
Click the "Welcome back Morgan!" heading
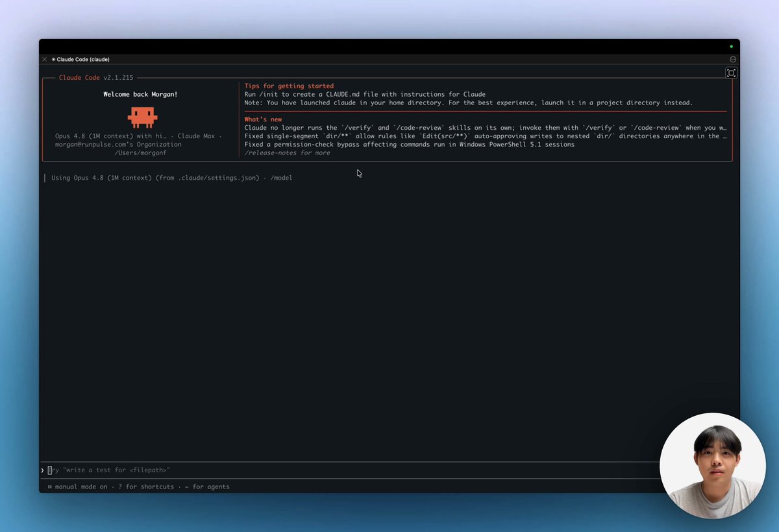coord(140,94)
